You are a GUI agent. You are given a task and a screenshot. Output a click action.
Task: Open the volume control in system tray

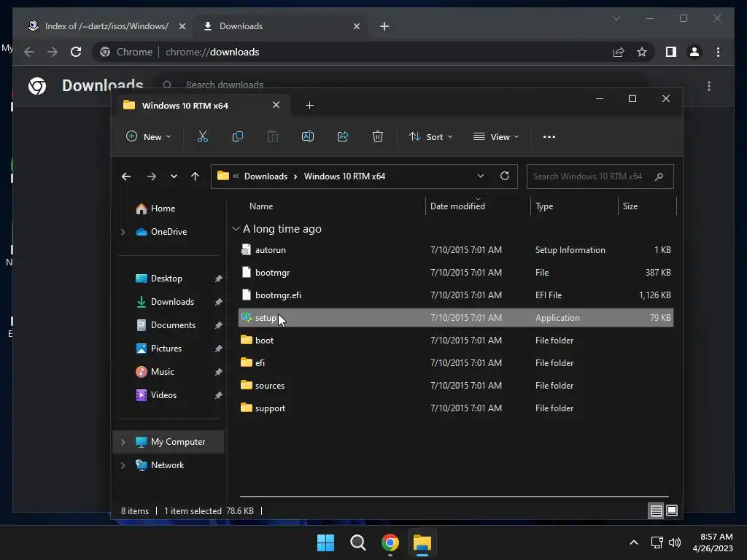pyautogui.click(x=675, y=542)
